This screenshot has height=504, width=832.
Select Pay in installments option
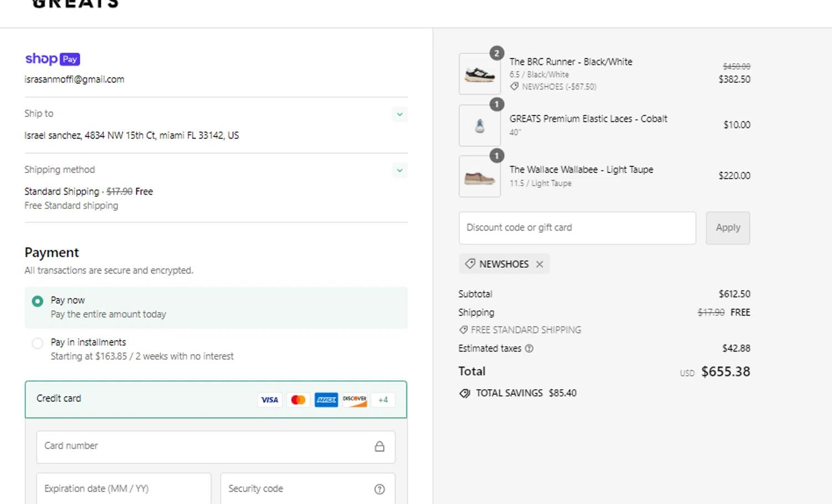[x=216, y=349]
